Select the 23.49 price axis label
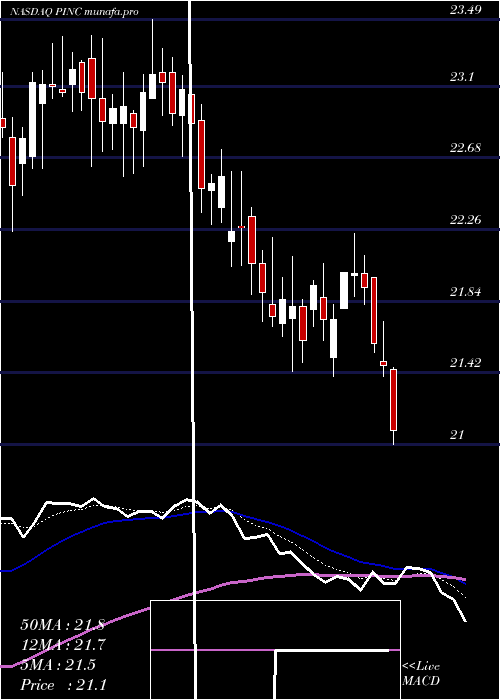500x700 pixels. tap(466, 10)
